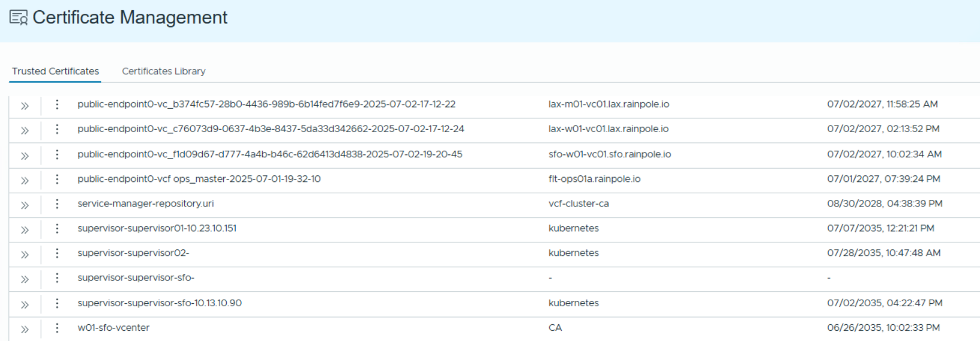The height and width of the screenshot is (341, 980).
Task: Click the supervisor-supervisor-sfo-10.13.10.90 certificate name
Action: click(x=159, y=303)
